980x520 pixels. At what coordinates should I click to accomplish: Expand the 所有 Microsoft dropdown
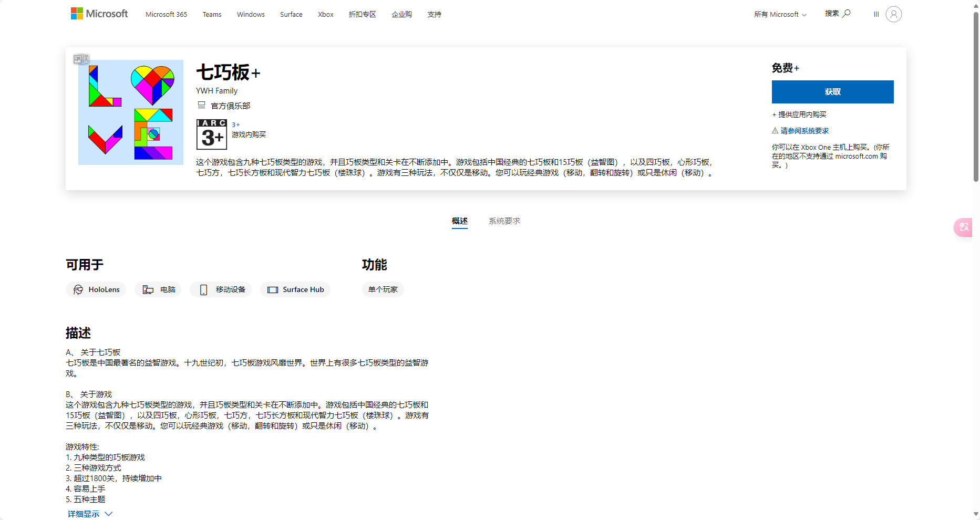tap(780, 14)
